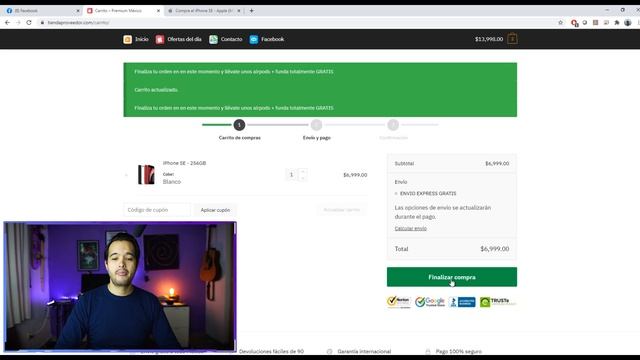The image size is (640, 360).
Task: Open the Contacto menu link
Action: click(x=231, y=39)
